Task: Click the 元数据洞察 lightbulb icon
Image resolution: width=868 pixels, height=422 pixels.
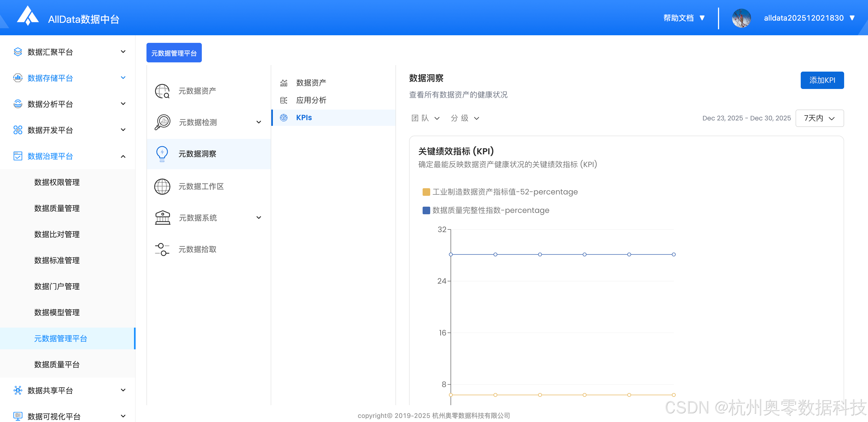Action: coord(162,154)
